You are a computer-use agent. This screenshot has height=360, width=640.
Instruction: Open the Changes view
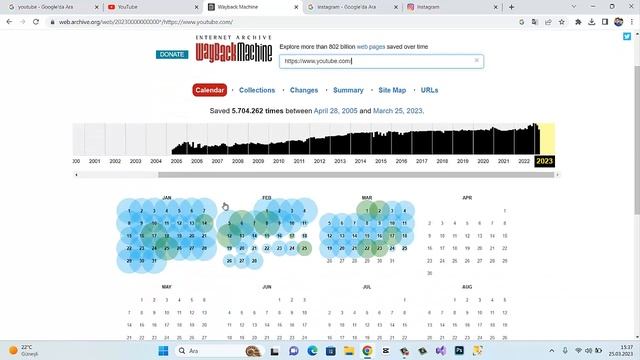click(x=304, y=90)
